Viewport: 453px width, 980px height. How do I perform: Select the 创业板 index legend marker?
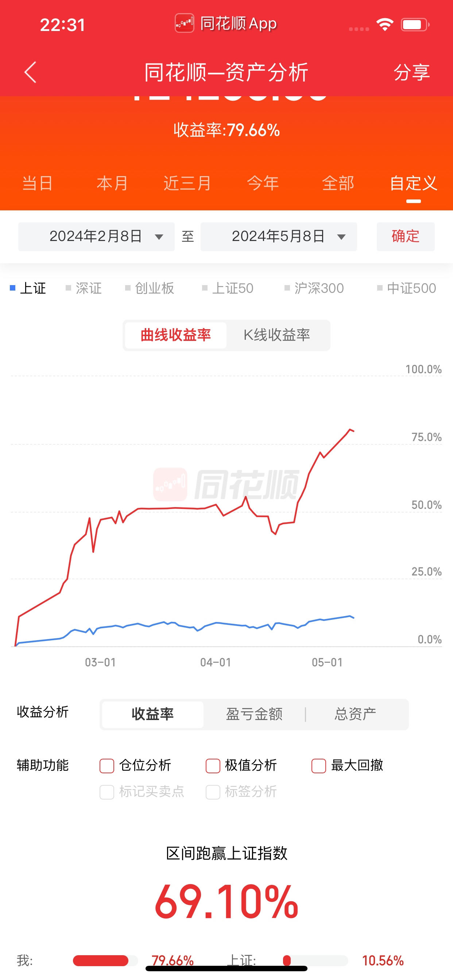point(128,288)
